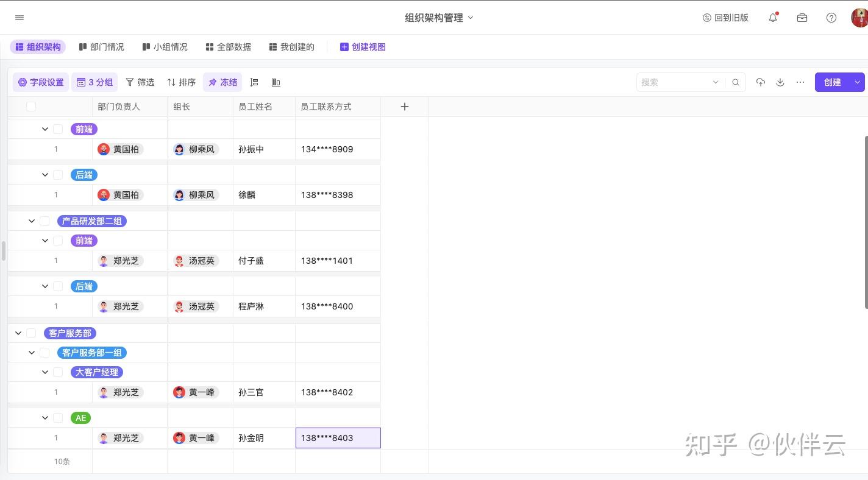Check the 产品研发部二组 group checkbox
The height and width of the screenshot is (480, 868).
(44, 221)
